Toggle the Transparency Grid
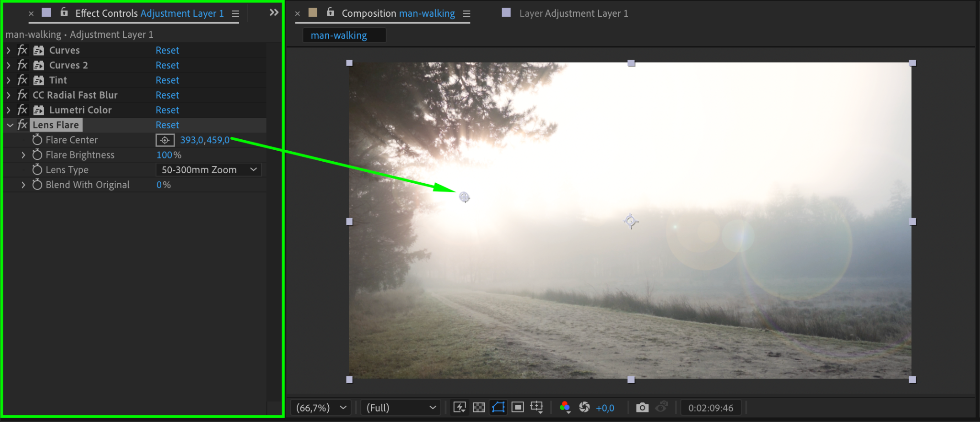Screen dimensions: 980x422 [x=479, y=407]
